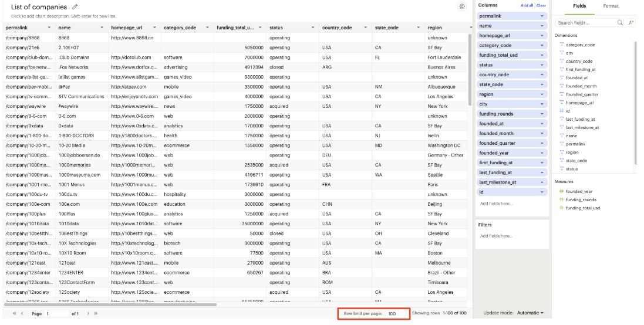Click Add all in Columns panel
This screenshot has width=644, height=325.
[527, 5]
